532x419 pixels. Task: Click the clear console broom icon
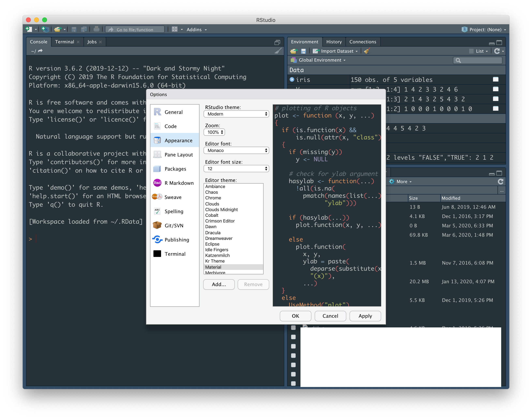coord(278,51)
